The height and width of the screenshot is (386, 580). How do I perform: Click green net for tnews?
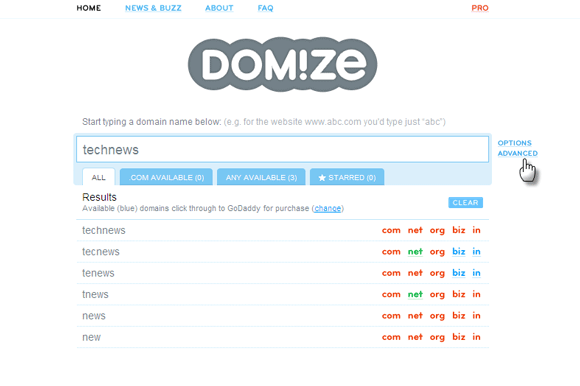coord(415,295)
